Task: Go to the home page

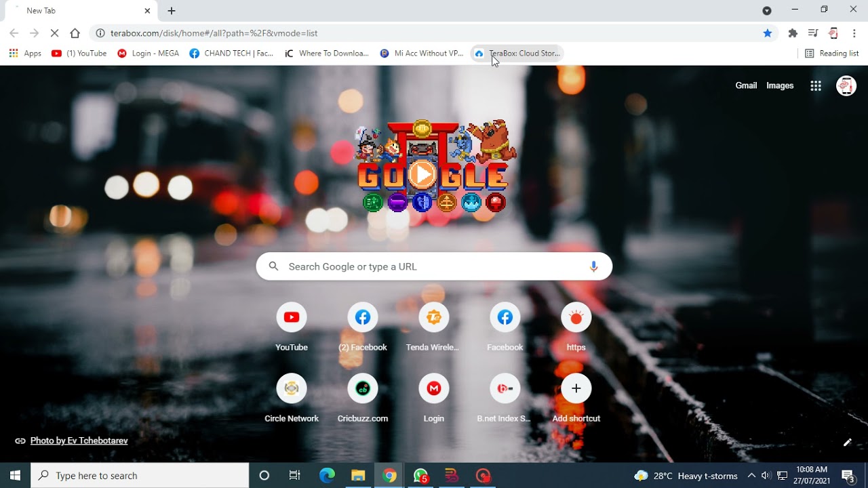Action: pyautogui.click(x=75, y=33)
